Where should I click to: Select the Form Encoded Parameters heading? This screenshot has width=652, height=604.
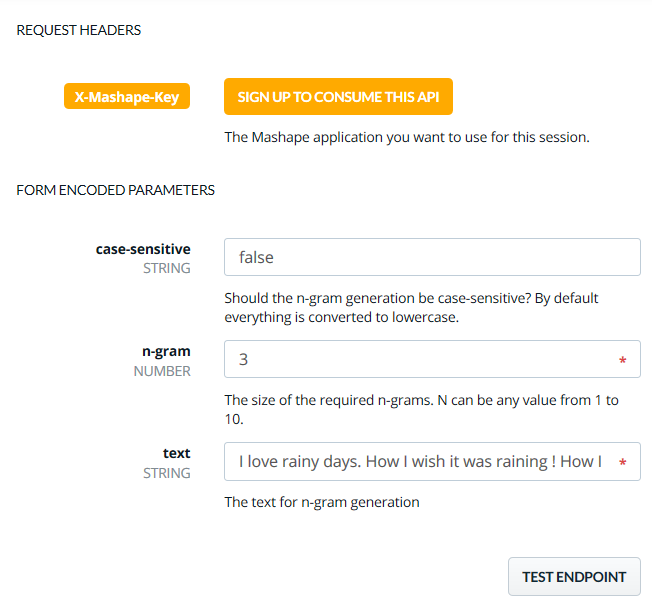pos(116,190)
